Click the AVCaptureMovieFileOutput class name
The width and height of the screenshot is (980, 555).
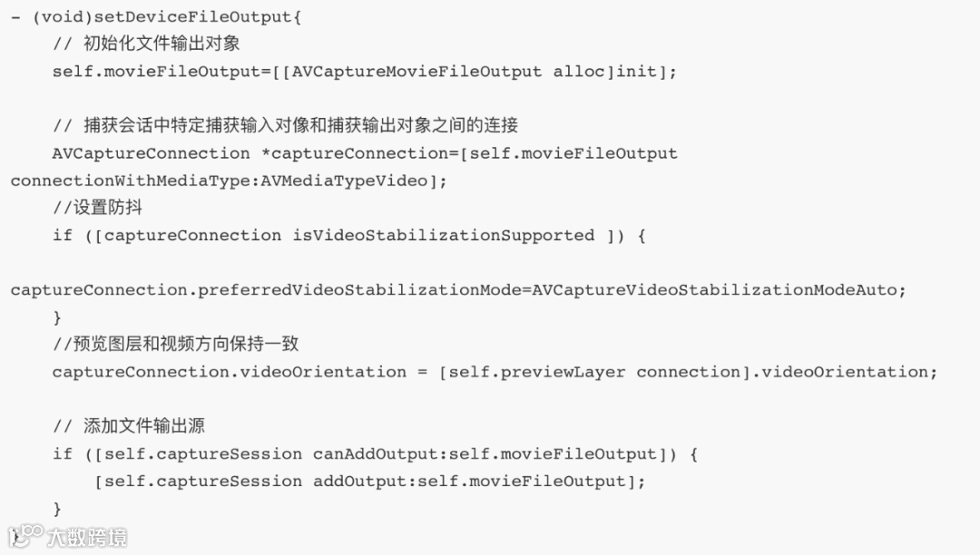(416, 72)
